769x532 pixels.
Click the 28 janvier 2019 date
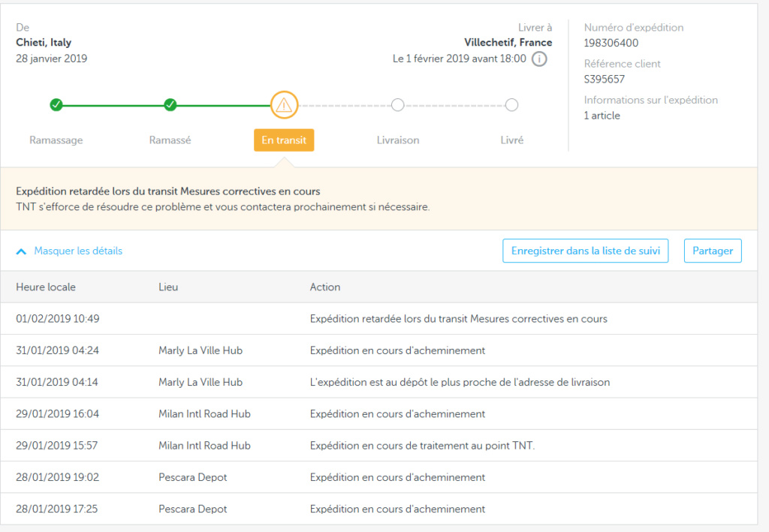52,59
